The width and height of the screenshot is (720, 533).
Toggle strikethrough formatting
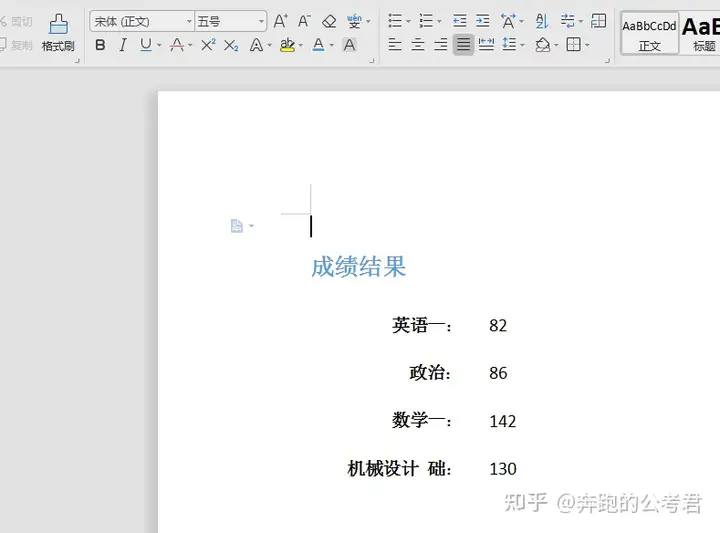pyautogui.click(x=177, y=45)
